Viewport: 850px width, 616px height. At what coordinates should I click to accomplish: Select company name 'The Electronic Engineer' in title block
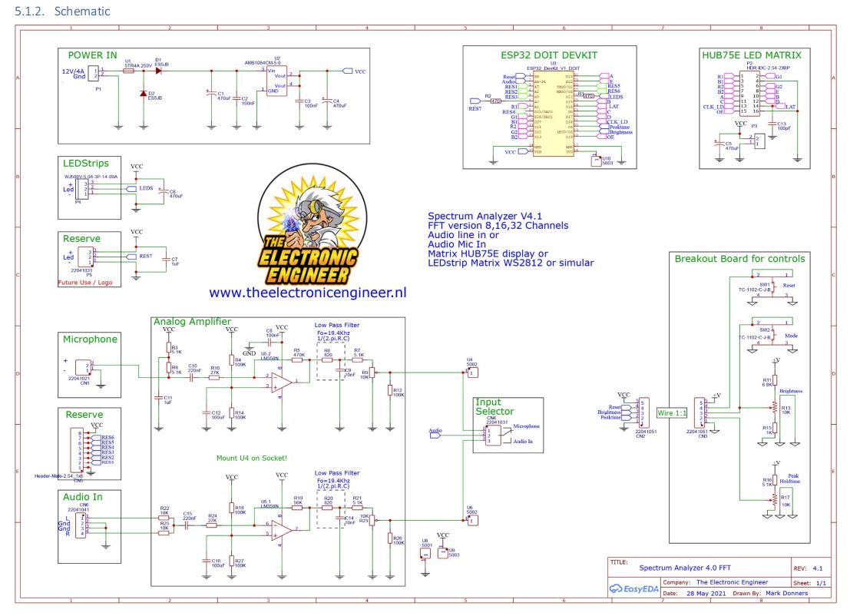tap(732, 582)
